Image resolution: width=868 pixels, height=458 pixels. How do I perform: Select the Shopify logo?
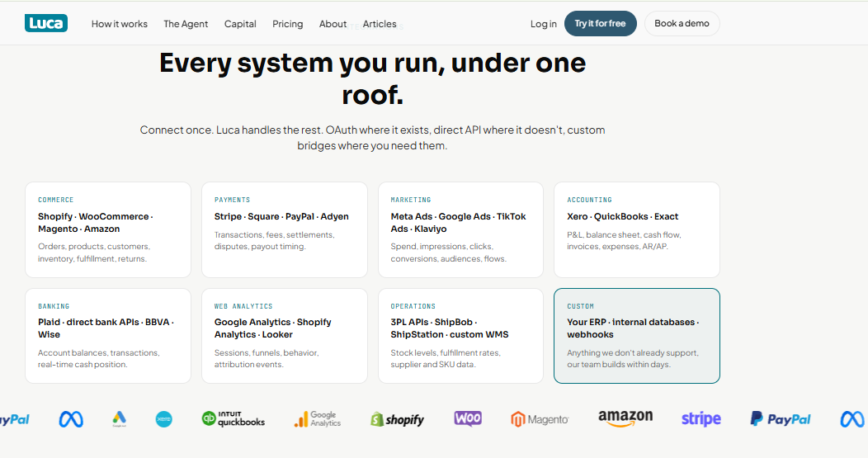tap(397, 419)
